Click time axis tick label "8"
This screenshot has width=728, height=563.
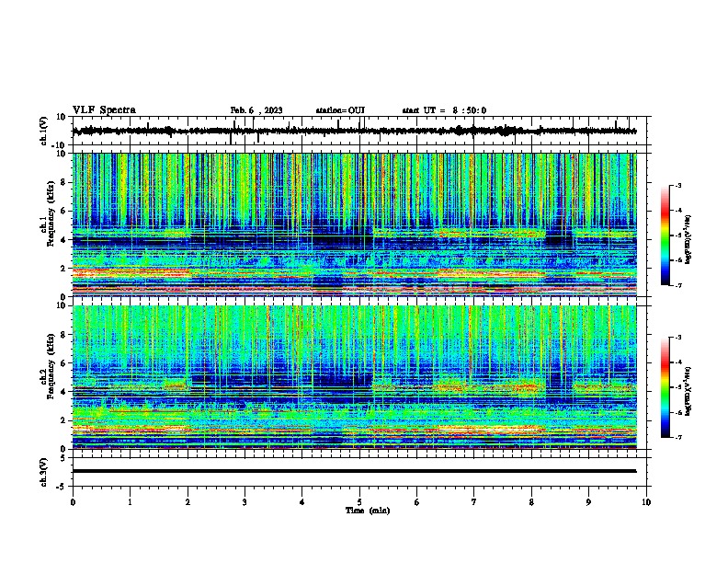pos(531,502)
